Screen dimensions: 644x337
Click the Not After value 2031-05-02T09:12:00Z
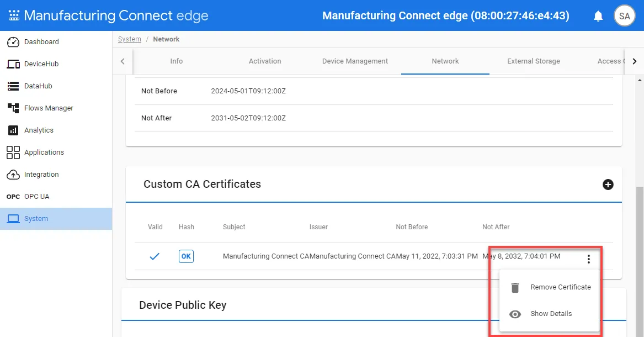click(x=248, y=118)
